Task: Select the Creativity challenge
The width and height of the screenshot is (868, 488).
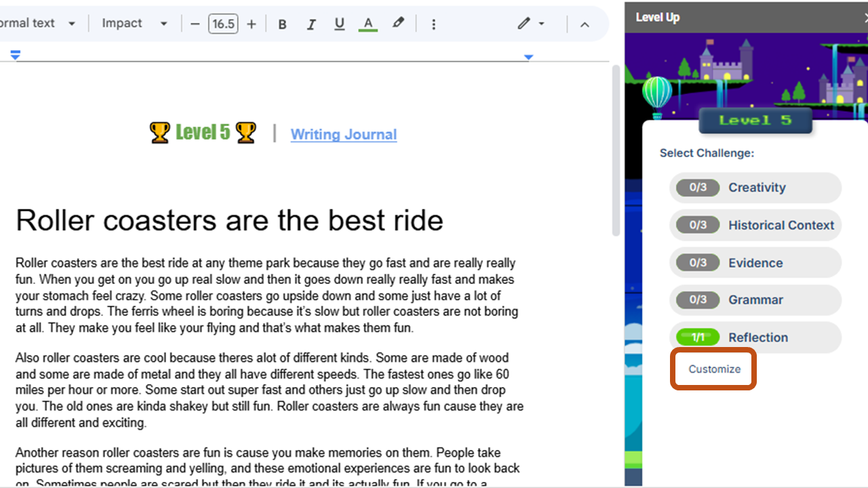Action: [x=755, y=188]
